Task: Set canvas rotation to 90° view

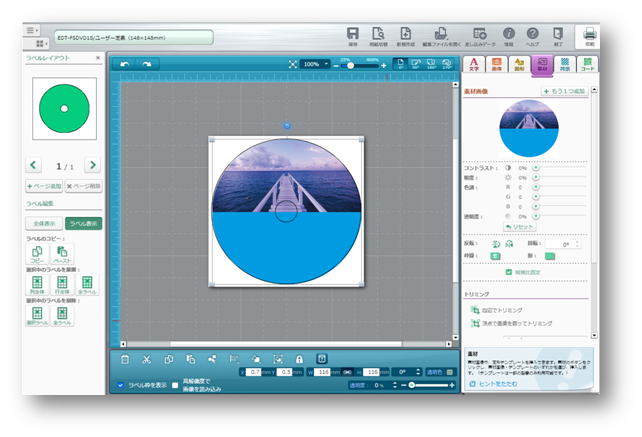Action: [416, 63]
